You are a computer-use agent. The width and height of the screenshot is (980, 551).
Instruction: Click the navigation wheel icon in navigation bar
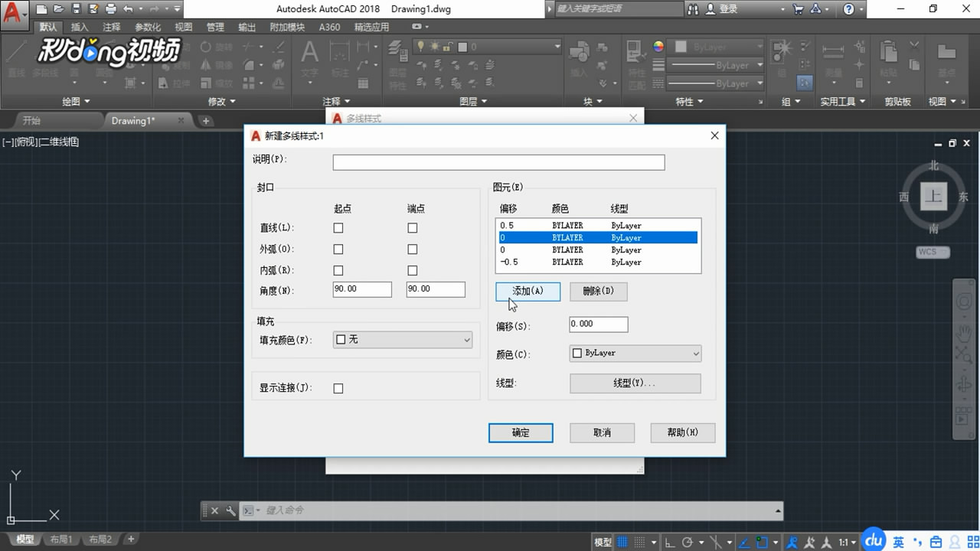963,302
